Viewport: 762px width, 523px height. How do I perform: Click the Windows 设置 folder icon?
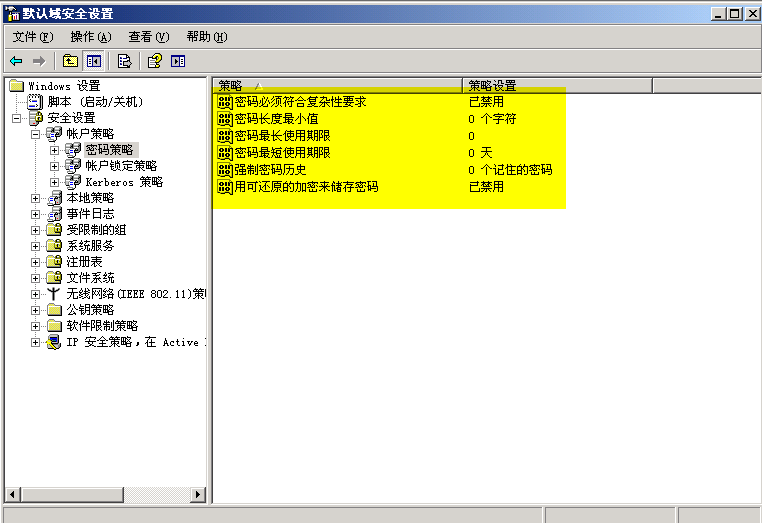coord(17,86)
